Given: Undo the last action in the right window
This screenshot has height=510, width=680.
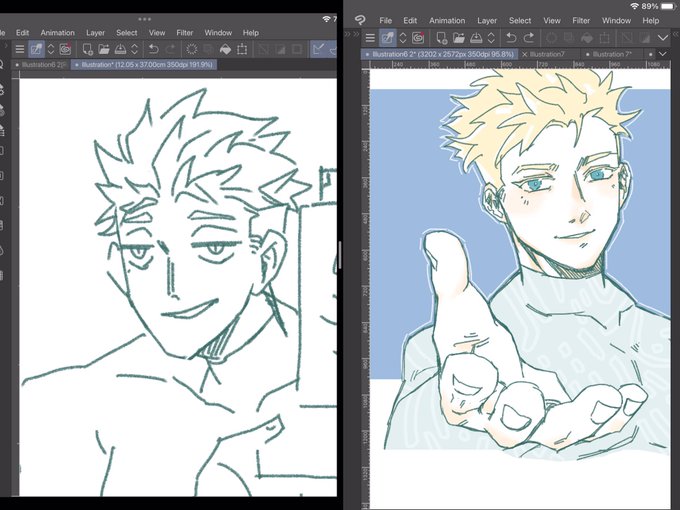Looking at the screenshot, I should pos(511,38).
